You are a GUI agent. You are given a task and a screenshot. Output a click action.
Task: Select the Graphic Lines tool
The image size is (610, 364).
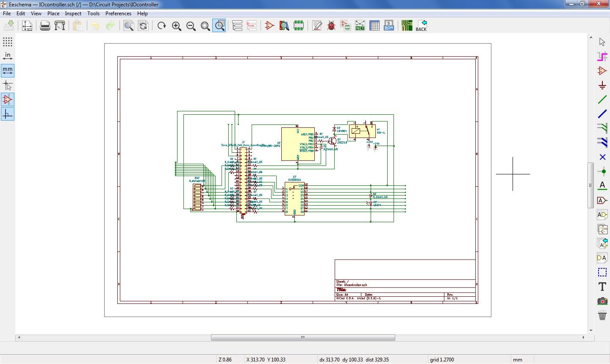tap(602, 272)
